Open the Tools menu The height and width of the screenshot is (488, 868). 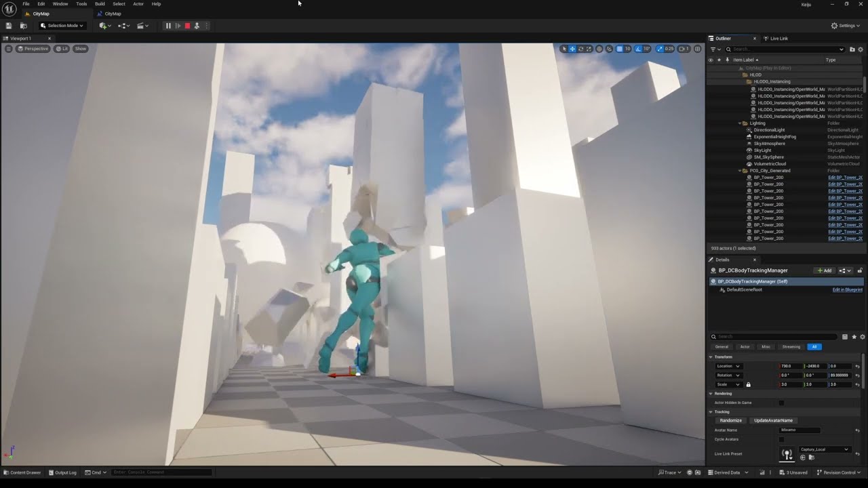(x=81, y=4)
